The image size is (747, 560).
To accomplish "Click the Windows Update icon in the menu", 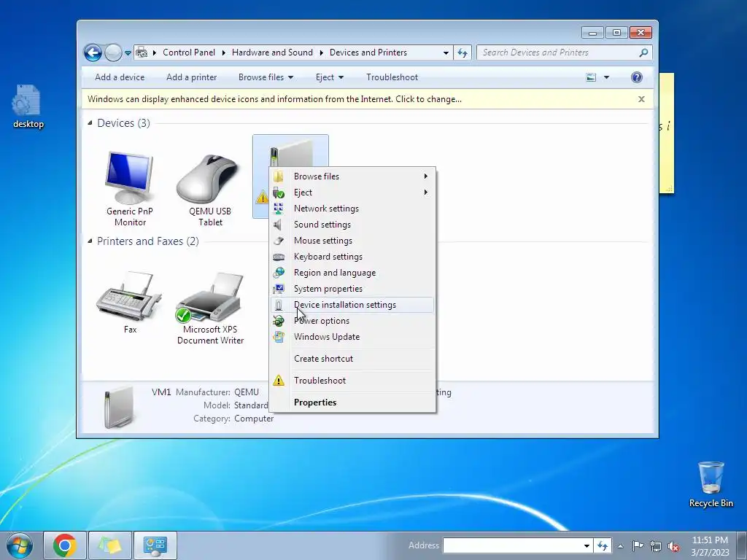I will 279,337.
